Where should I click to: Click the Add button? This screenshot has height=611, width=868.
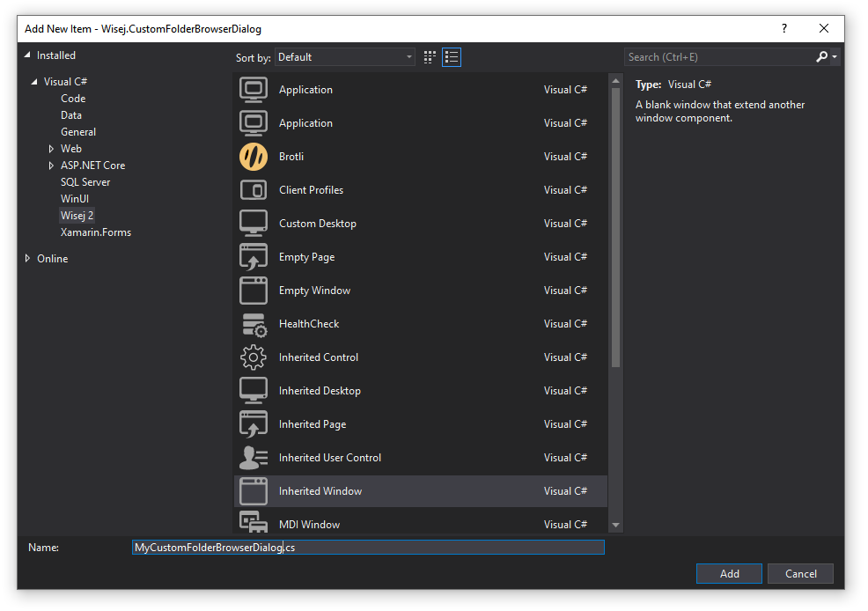pyautogui.click(x=729, y=573)
